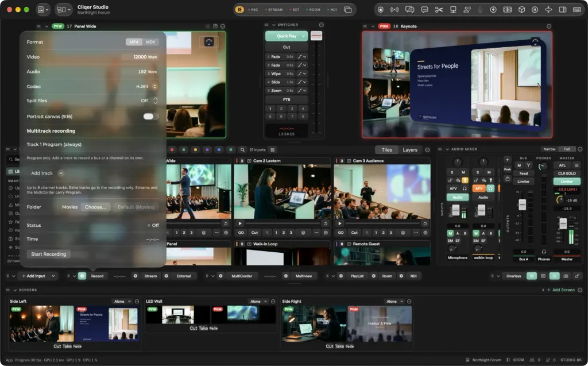Click the FTB button in Switcher

(x=287, y=99)
